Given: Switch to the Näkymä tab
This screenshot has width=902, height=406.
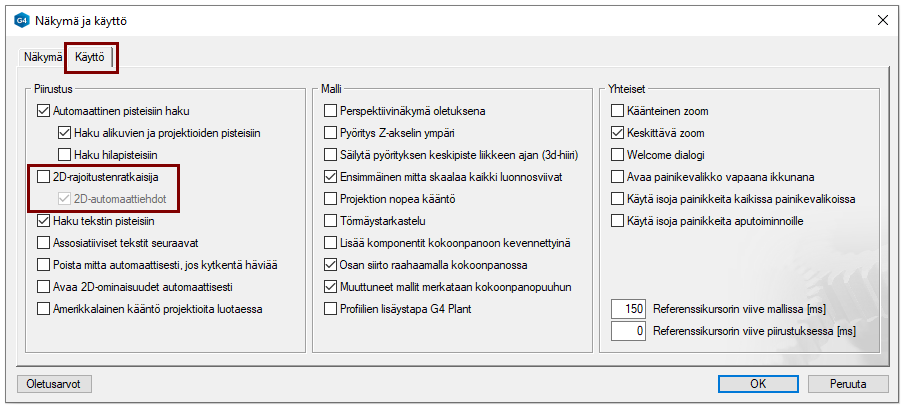Looking at the screenshot, I should click(42, 58).
